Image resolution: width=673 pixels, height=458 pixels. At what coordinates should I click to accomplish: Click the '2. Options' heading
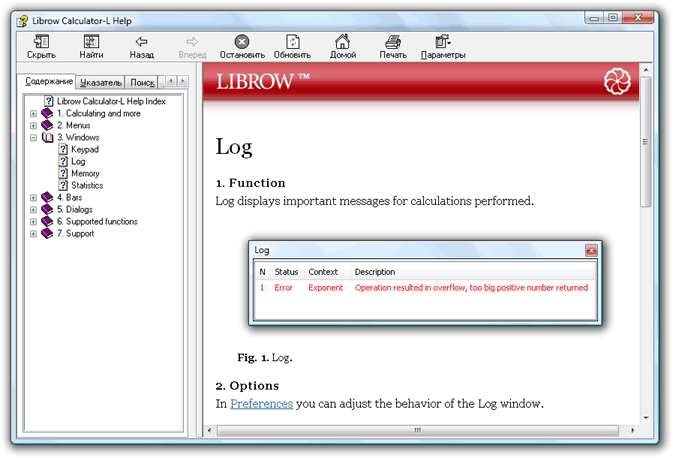point(247,385)
